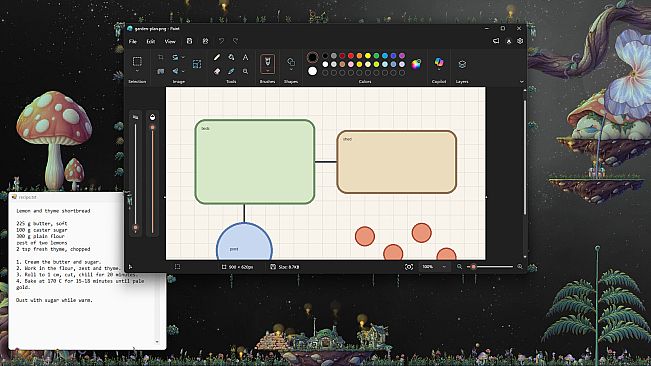This screenshot has height=366, width=651.
Task: Pick the green palette swatch
Action: pos(377,56)
